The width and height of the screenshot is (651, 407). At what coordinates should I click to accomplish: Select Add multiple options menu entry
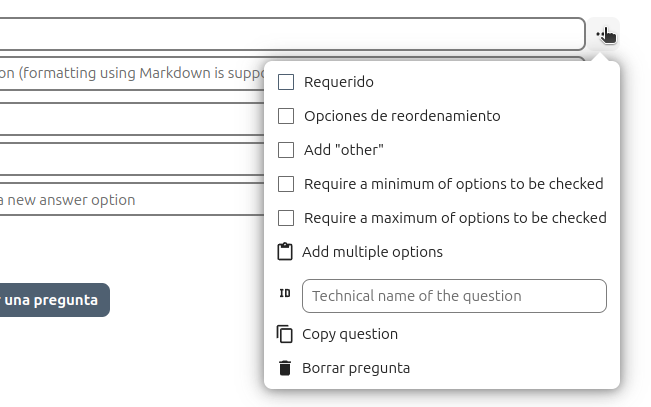click(372, 252)
